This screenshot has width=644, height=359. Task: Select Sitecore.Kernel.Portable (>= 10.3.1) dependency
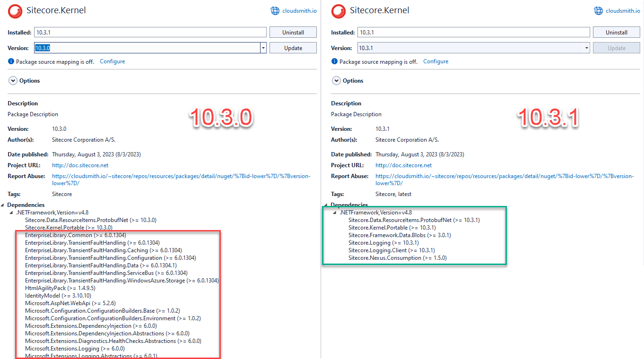[x=392, y=228]
